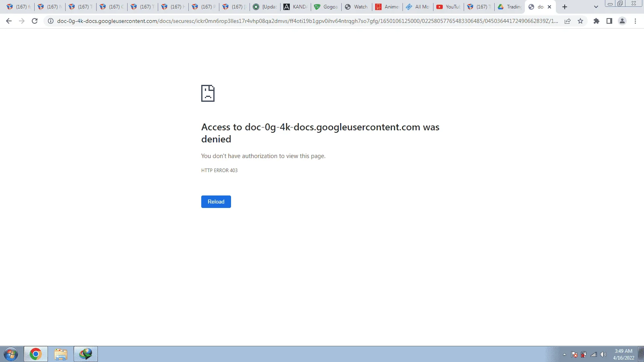Screen dimensions: 644x362
Task: Click the power plug tray icon
Action: pos(584,355)
